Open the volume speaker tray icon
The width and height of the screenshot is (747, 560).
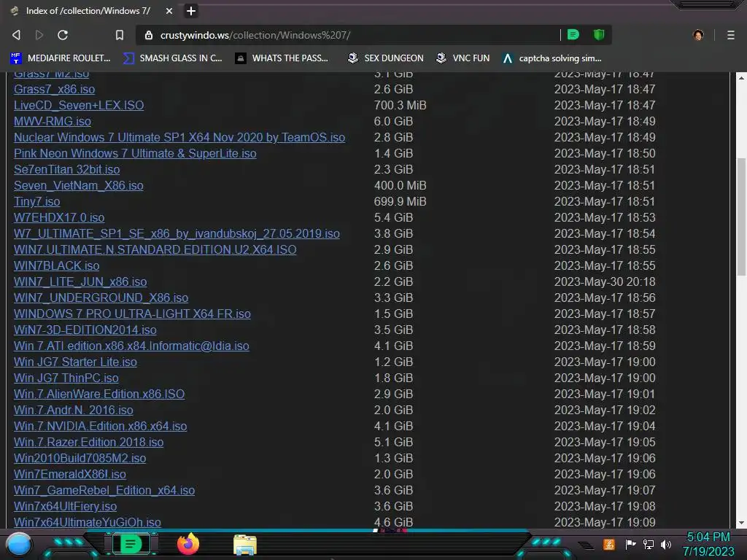666,544
